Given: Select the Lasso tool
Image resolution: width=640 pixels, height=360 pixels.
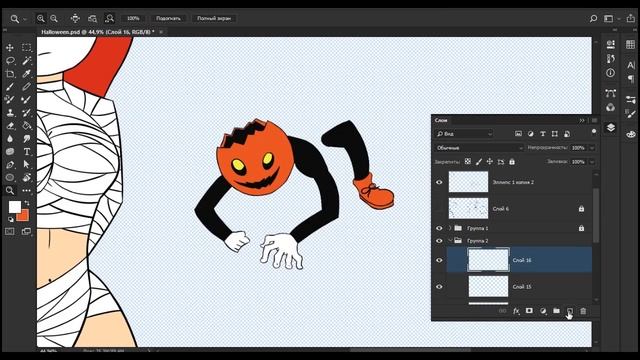Looking at the screenshot, I should pyautogui.click(x=10, y=61).
